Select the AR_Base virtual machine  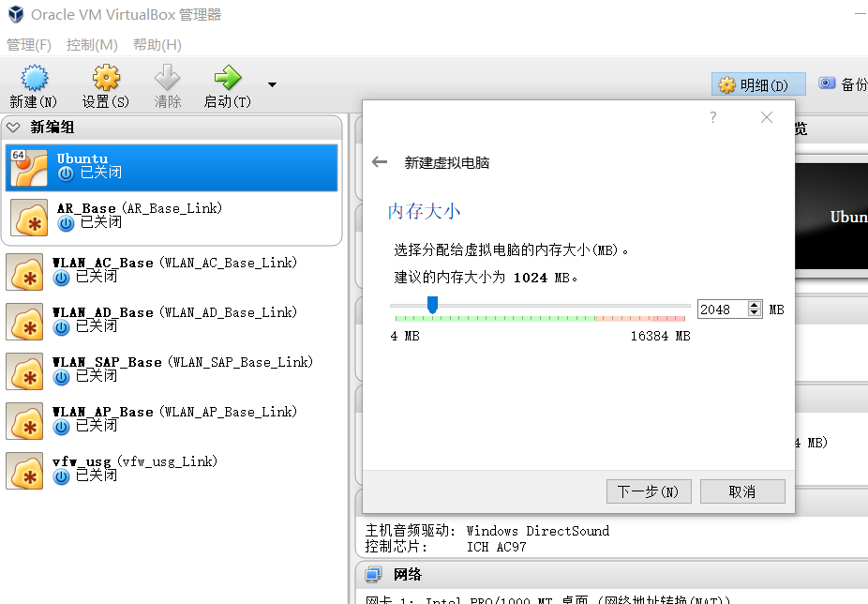172,217
